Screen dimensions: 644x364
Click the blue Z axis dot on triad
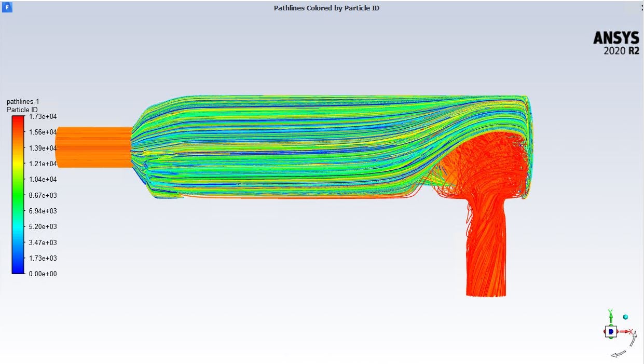[611, 331]
